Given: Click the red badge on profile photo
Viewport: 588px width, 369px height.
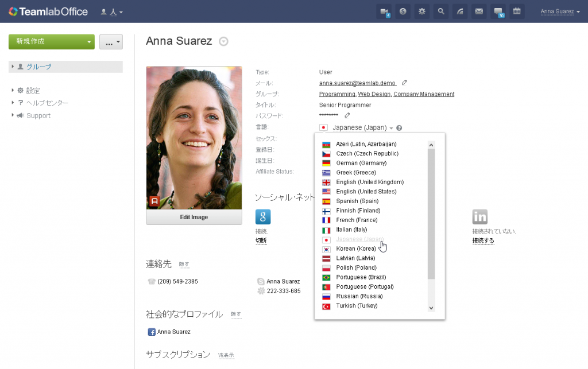Looking at the screenshot, I should tap(154, 201).
